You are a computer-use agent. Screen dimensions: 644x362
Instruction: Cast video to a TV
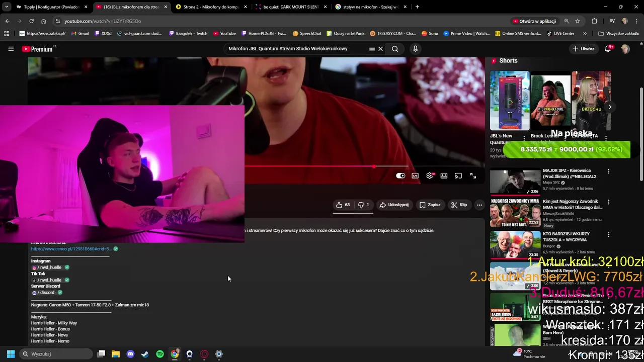458,175
